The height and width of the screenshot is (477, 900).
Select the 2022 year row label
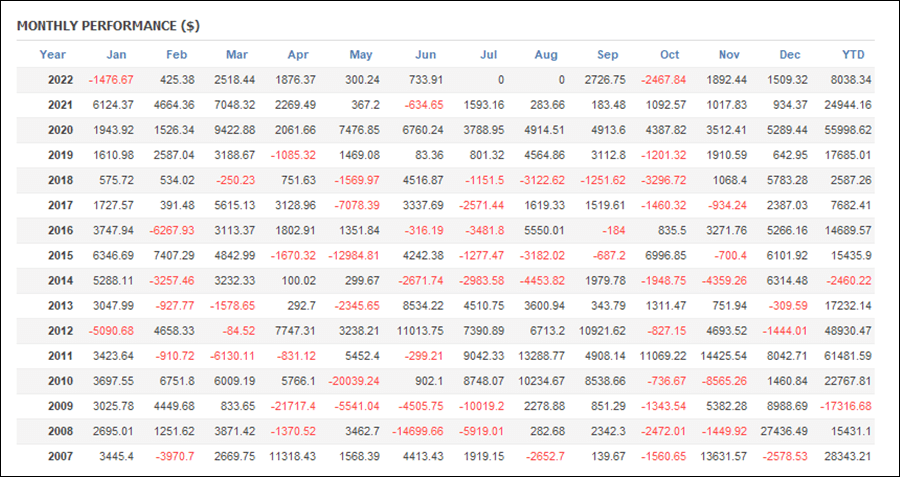coord(60,80)
